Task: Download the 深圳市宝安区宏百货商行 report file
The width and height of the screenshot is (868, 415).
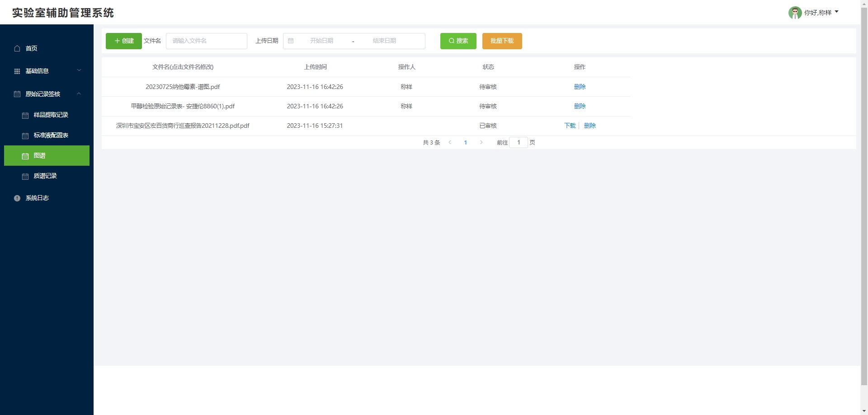Action: pos(570,126)
